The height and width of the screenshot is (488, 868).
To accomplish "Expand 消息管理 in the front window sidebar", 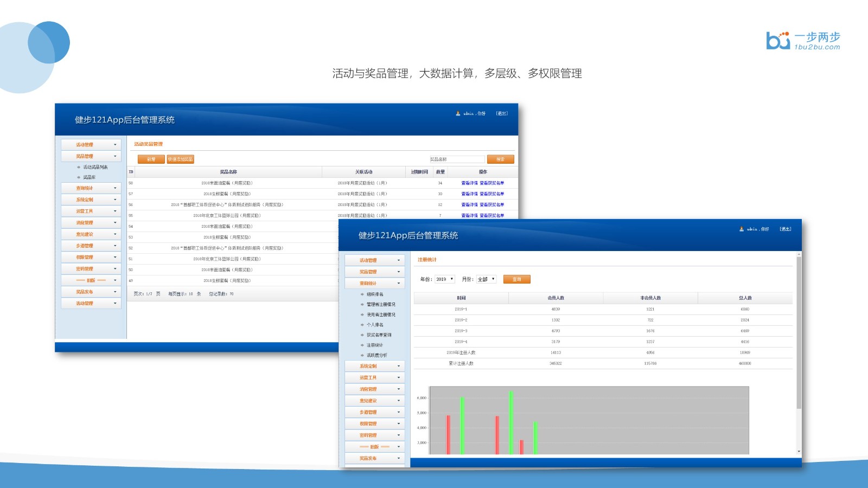I will pos(375,389).
